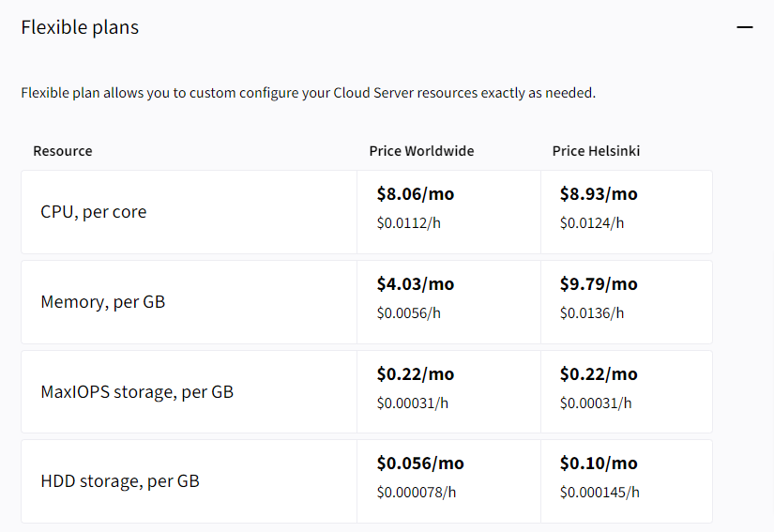Click the $4.03/mo worldwide memory price

tap(416, 284)
